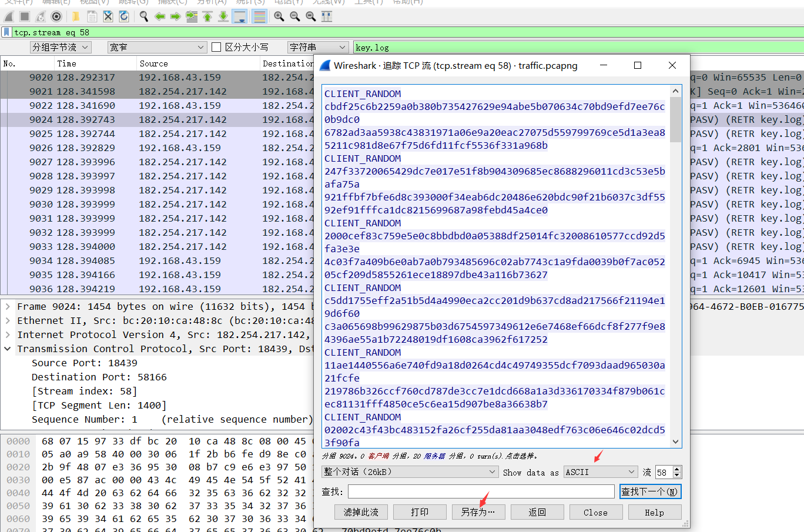Click 查找下一个 find-next button
804x532 pixels.
[650, 491]
